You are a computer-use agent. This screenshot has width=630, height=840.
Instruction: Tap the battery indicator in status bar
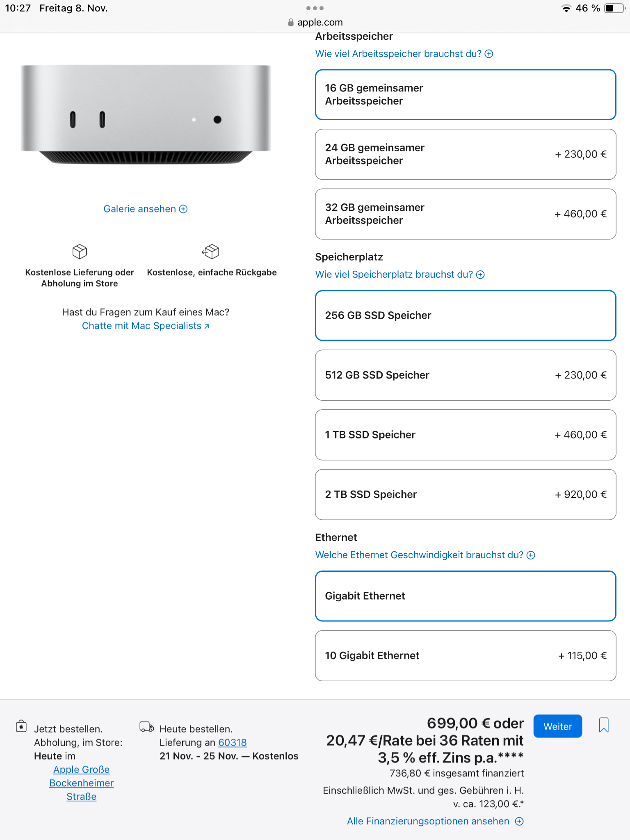pos(614,7)
